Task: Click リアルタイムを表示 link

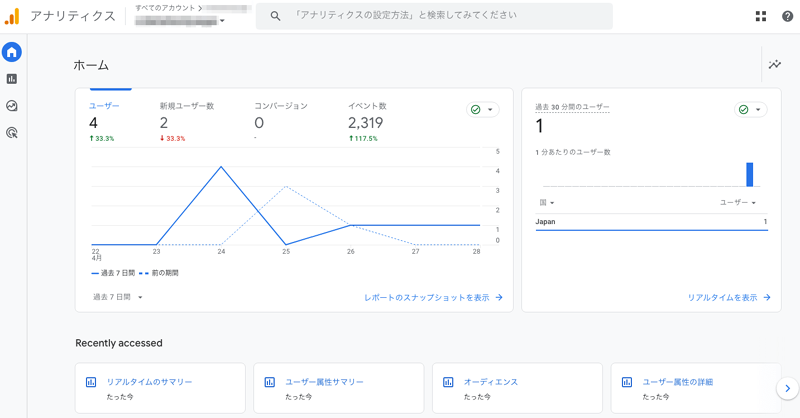Action: point(728,297)
